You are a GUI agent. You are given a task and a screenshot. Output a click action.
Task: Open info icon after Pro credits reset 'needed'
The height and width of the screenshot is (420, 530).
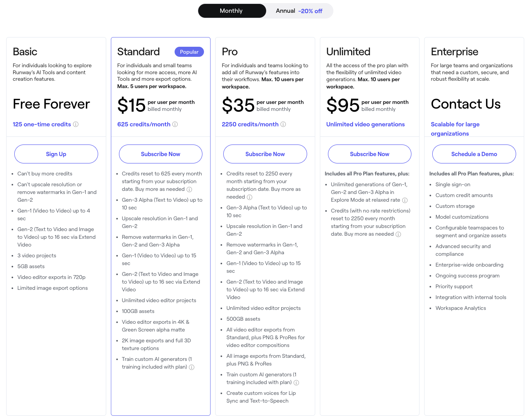250,197
